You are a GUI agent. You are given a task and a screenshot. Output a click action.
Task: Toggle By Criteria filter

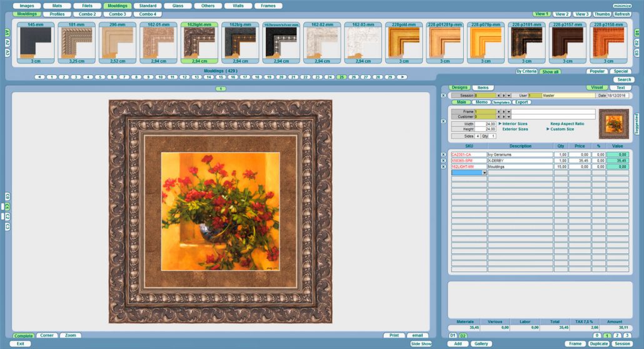(526, 71)
